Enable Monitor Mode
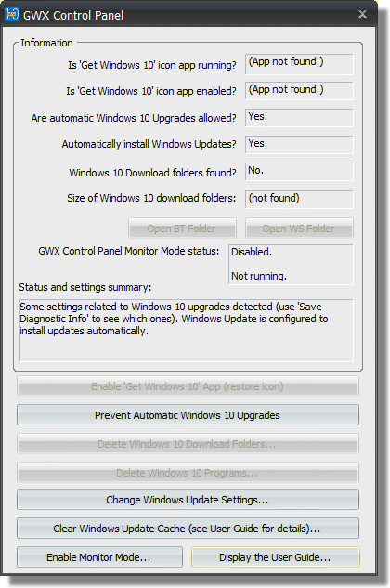 99,556
